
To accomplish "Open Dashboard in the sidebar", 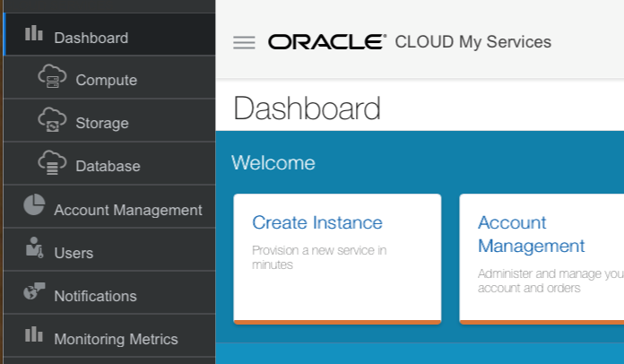I will 109,34.
